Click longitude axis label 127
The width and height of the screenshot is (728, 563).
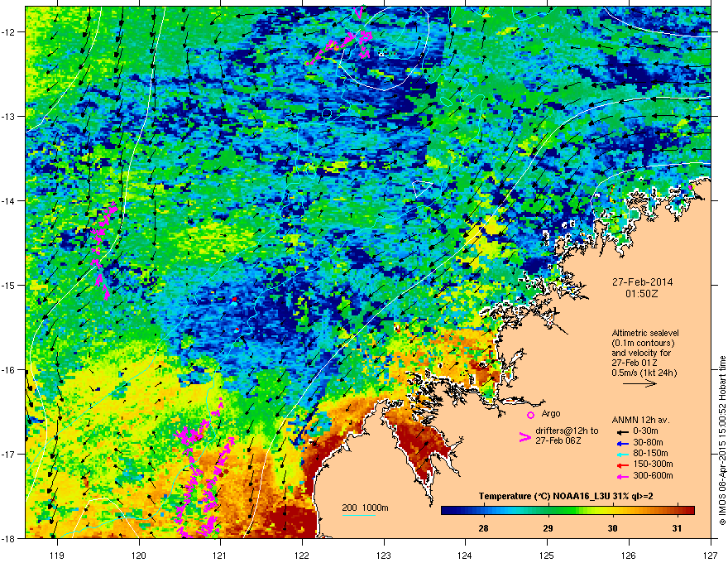[711, 555]
